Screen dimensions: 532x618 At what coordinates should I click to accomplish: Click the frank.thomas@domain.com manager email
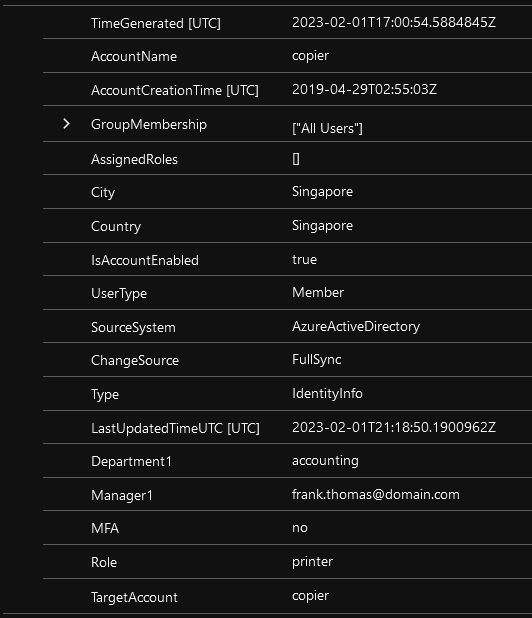click(376, 494)
